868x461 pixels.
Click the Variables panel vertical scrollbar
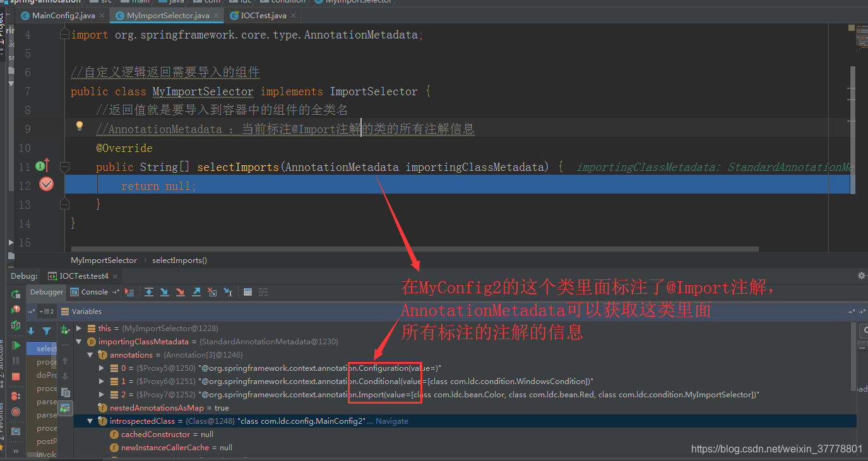click(853, 356)
